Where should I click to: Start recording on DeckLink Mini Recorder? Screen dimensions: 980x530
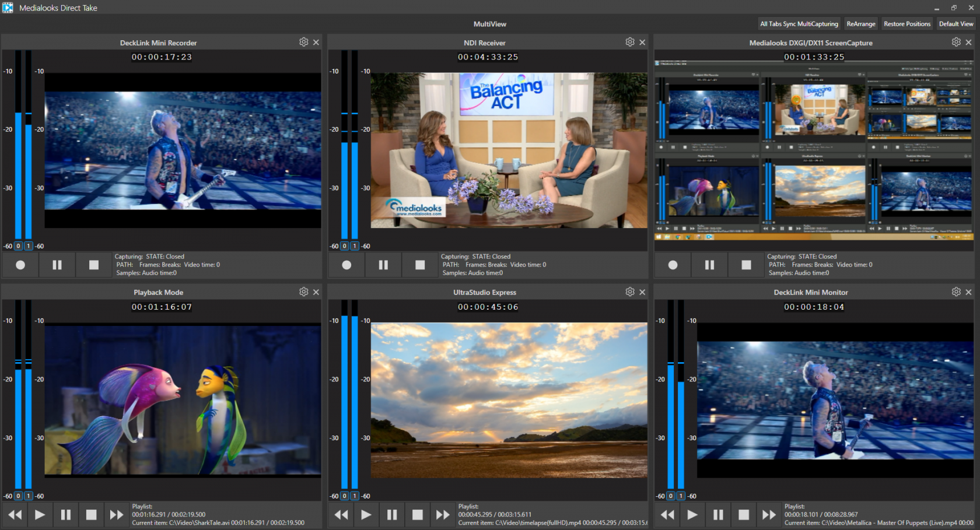(x=20, y=265)
